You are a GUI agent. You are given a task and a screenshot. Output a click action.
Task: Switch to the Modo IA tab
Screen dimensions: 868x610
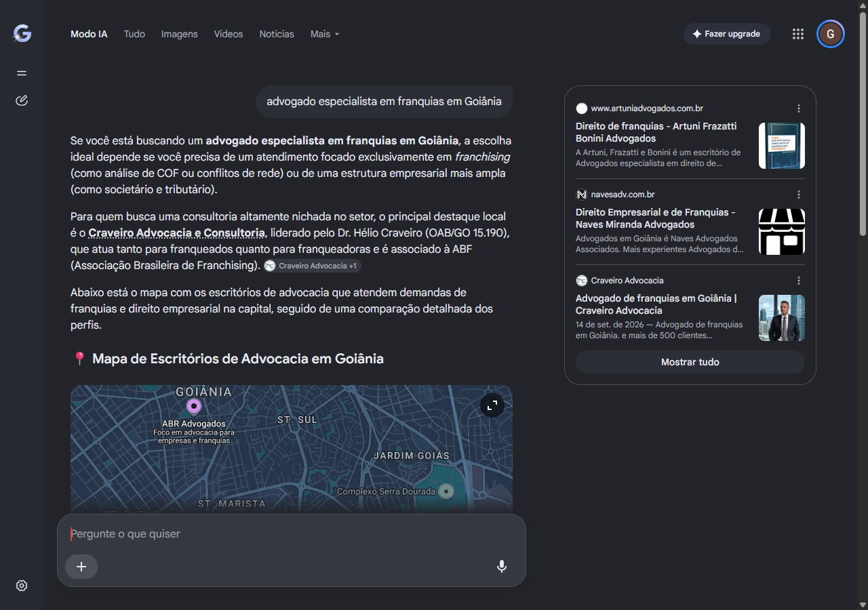pos(89,34)
